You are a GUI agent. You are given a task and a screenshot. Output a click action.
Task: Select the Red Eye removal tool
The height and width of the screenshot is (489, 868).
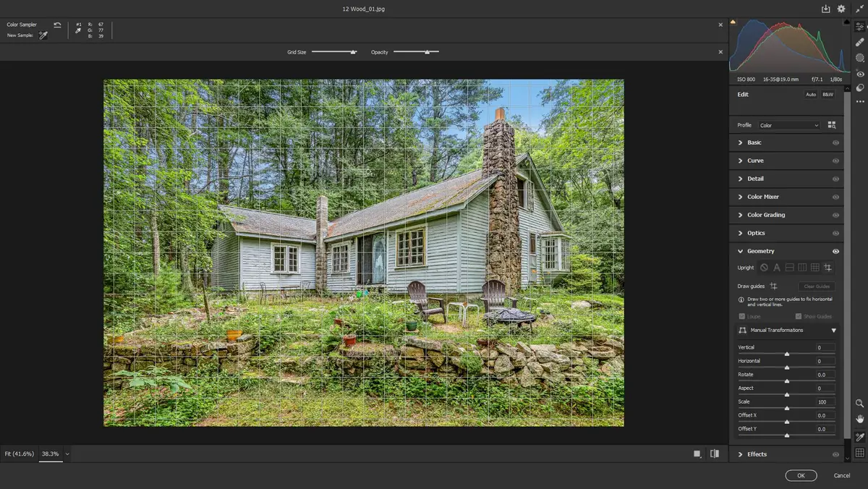pyautogui.click(x=860, y=74)
